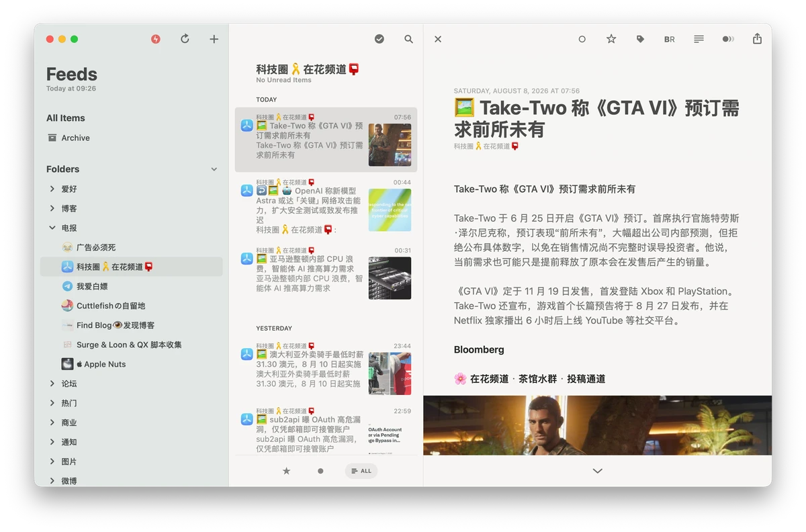Expand the 微博 folder

pos(52,481)
